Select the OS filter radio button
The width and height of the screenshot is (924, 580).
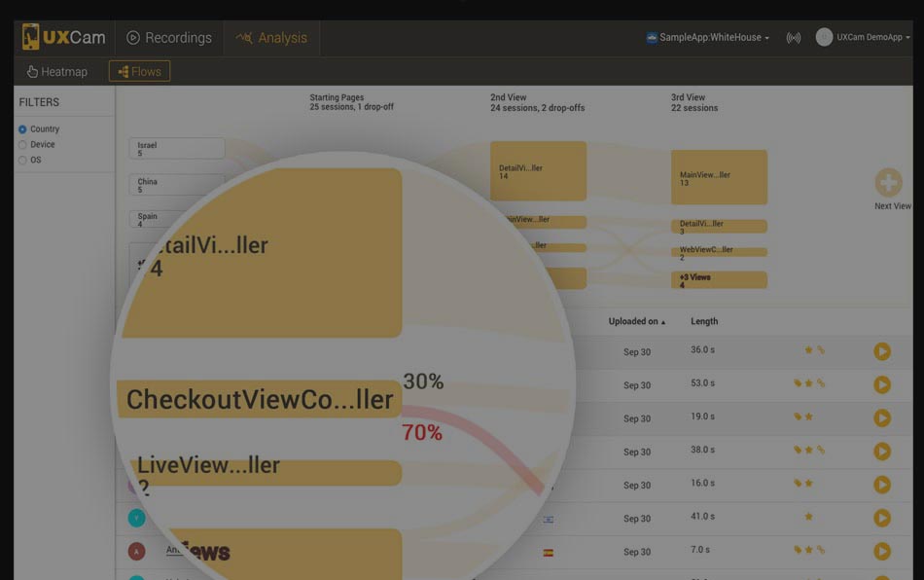coord(23,160)
